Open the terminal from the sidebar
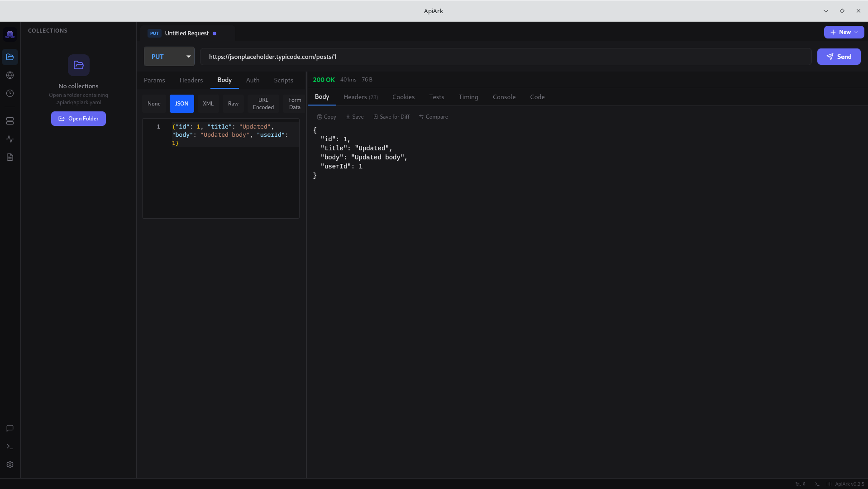 point(10,446)
